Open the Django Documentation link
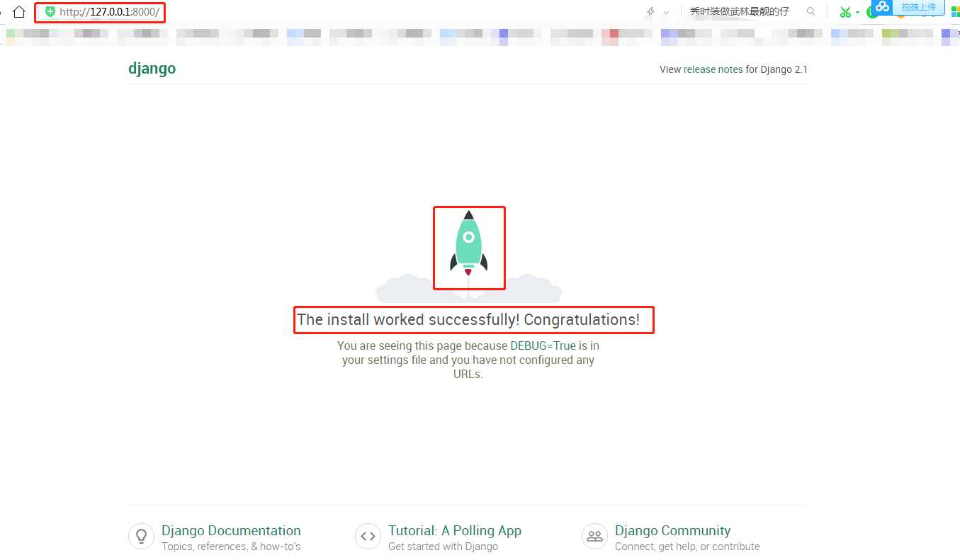This screenshot has width=960, height=560. [231, 530]
